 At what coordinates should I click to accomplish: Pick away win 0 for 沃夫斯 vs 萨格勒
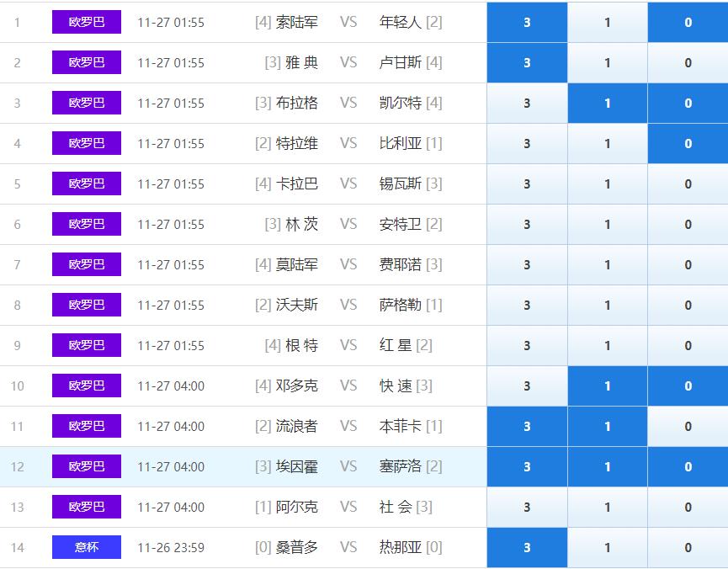coord(688,306)
